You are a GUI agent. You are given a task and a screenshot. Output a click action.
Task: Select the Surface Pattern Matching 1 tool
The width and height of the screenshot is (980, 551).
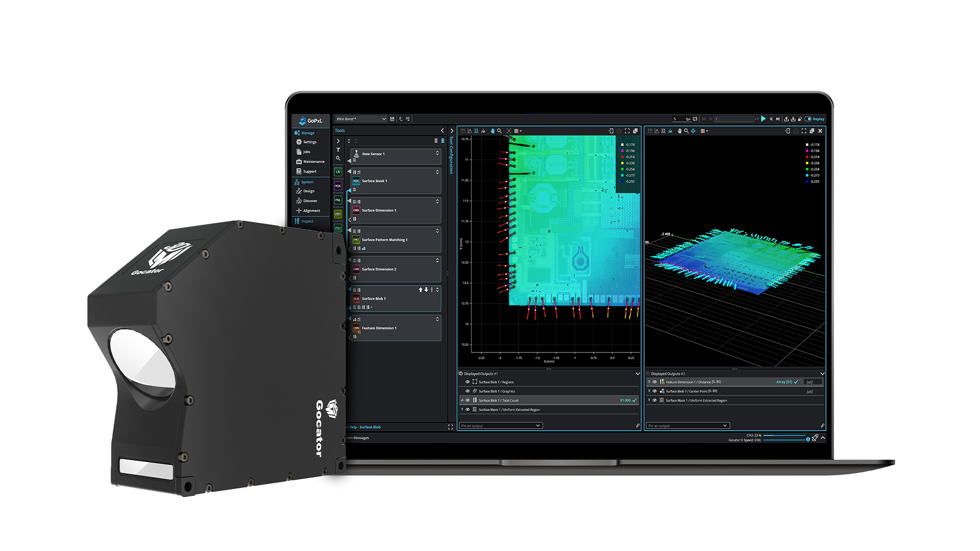[x=384, y=240]
